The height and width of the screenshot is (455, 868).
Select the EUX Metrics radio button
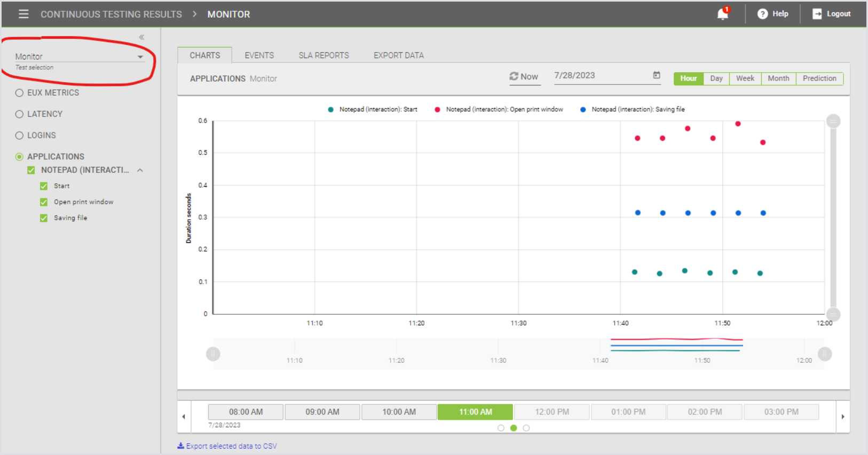[x=19, y=93]
